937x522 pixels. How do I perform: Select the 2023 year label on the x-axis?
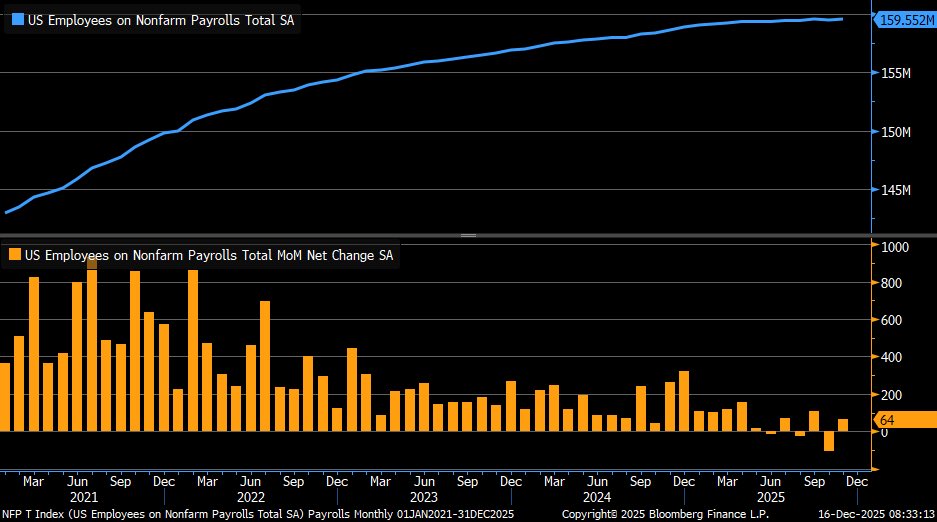click(424, 496)
